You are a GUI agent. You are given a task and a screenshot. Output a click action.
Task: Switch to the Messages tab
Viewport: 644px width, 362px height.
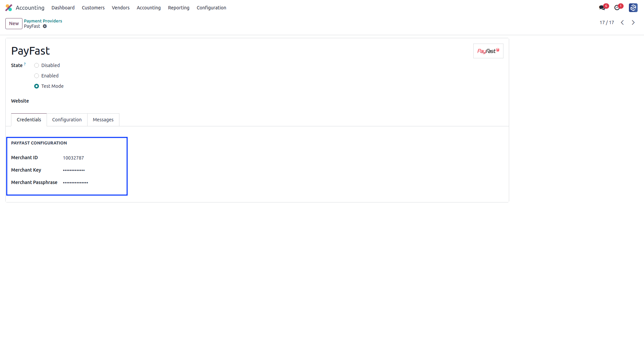pyautogui.click(x=103, y=120)
